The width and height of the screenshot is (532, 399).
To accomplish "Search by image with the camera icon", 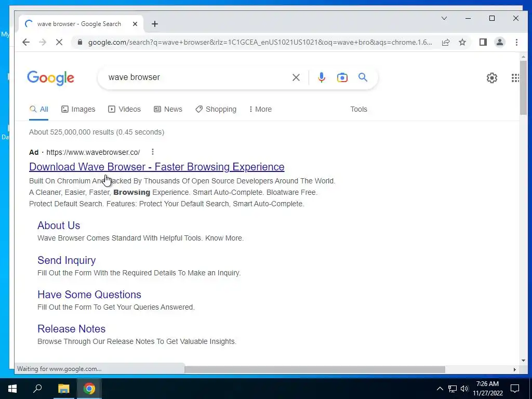I will (342, 77).
